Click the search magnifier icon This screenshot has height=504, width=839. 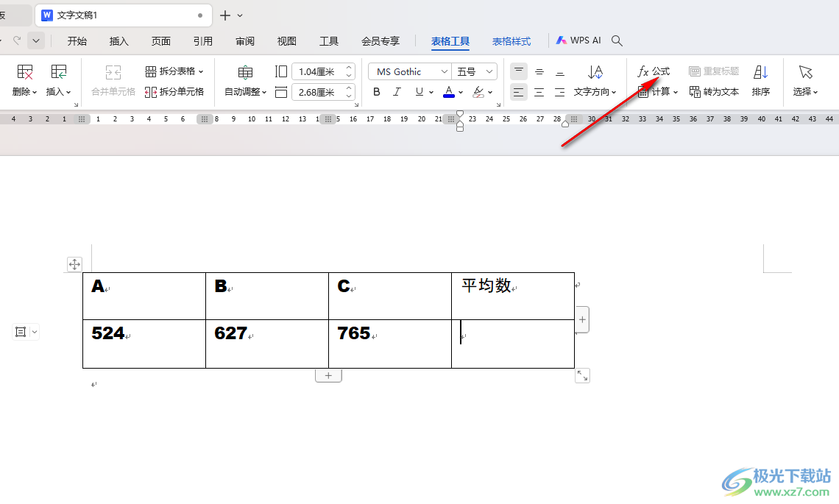617,40
